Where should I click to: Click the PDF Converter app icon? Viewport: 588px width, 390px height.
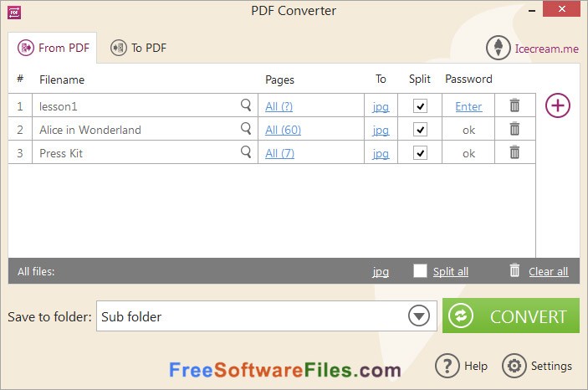pyautogui.click(x=14, y=13)
